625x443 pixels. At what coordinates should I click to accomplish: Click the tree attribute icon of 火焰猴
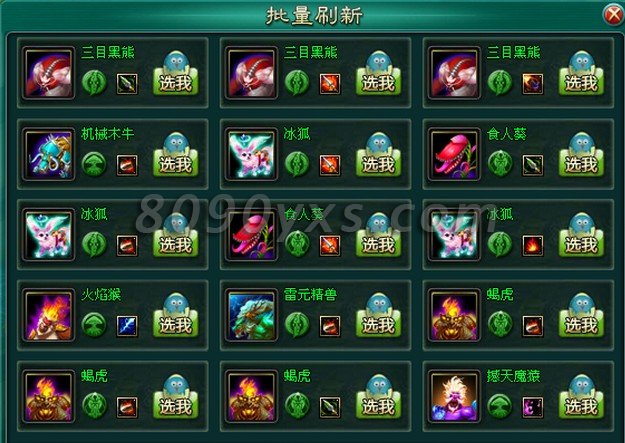pos(94,325)
